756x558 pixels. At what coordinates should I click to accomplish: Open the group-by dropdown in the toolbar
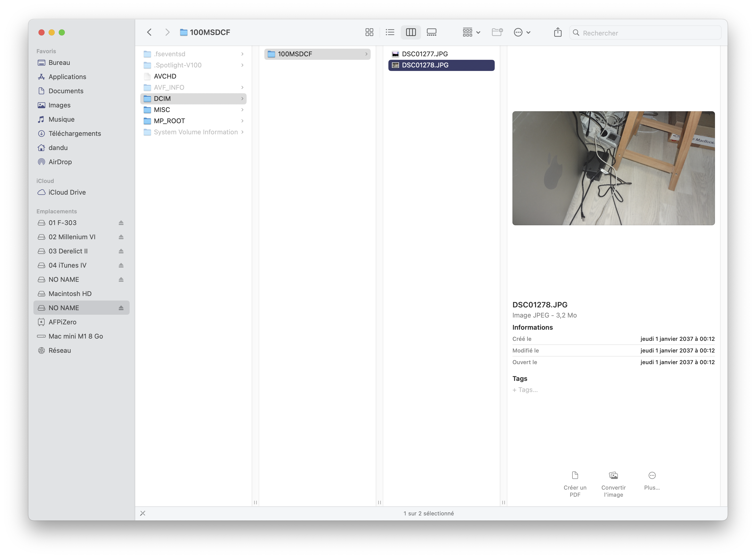(471, 32)
